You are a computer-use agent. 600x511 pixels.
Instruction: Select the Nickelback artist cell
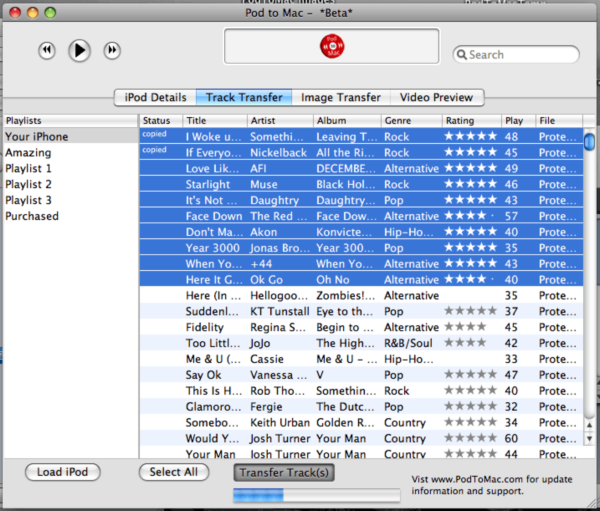[278, 153]
